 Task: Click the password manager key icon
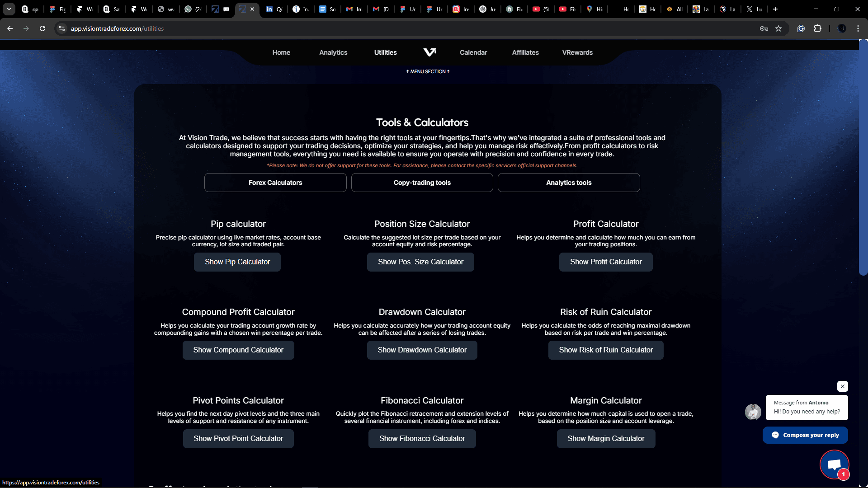click(764, 28)
